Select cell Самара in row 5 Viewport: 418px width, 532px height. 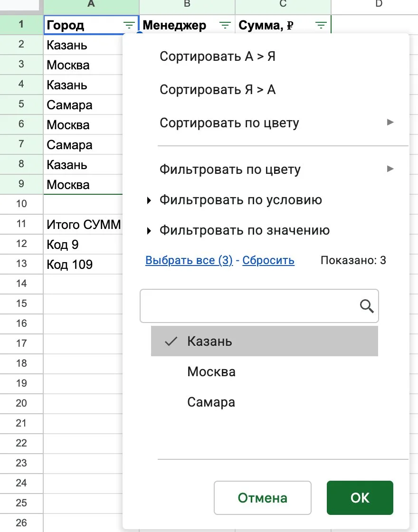click(x=83, y=105)
